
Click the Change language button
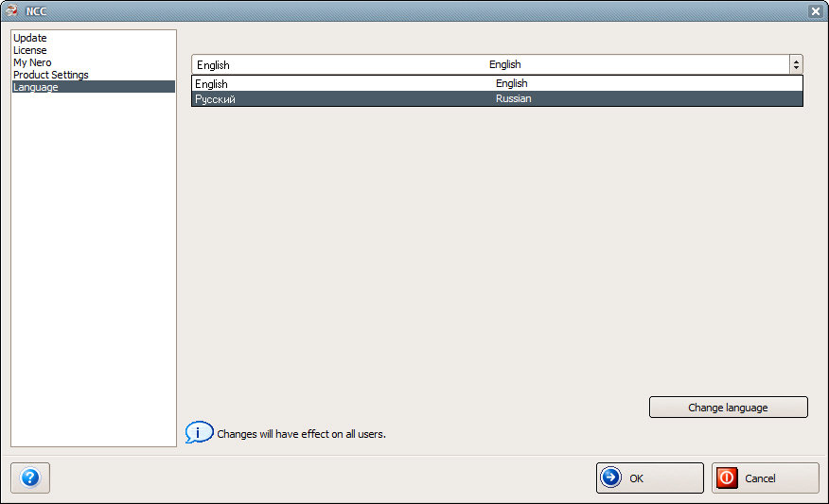[x=728, y=408]
